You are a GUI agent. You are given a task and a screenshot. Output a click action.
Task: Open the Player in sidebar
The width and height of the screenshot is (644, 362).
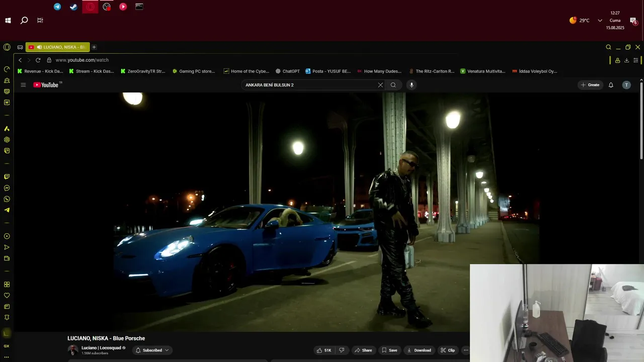click(7, 236)
